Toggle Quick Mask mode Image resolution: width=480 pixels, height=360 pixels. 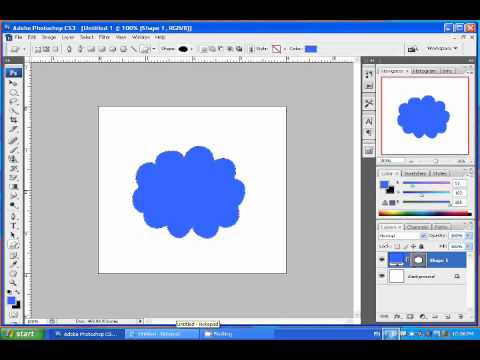pyautogui.click(x=14, y=314)
